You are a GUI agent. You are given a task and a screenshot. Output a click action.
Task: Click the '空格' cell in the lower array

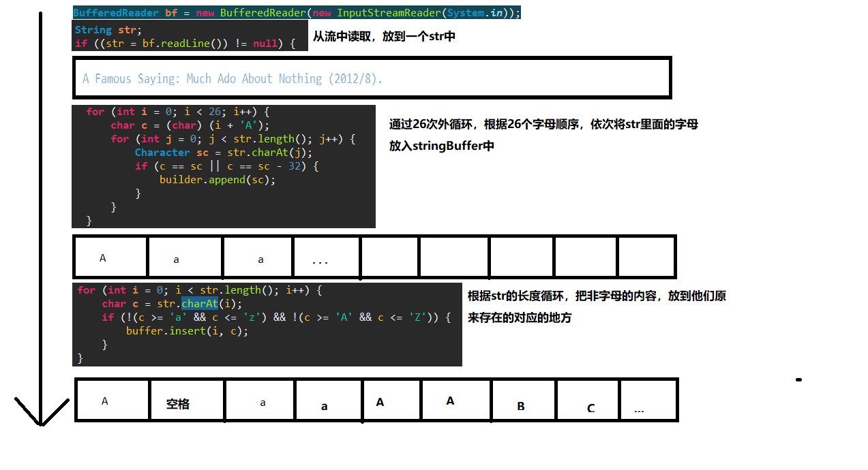click(x=186, y=400)
